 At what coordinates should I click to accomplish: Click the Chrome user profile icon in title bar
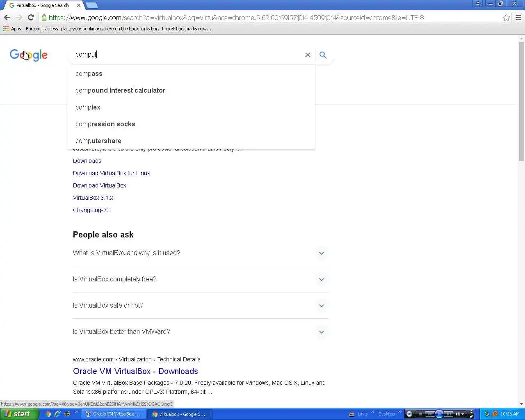[x=478, y=3]
